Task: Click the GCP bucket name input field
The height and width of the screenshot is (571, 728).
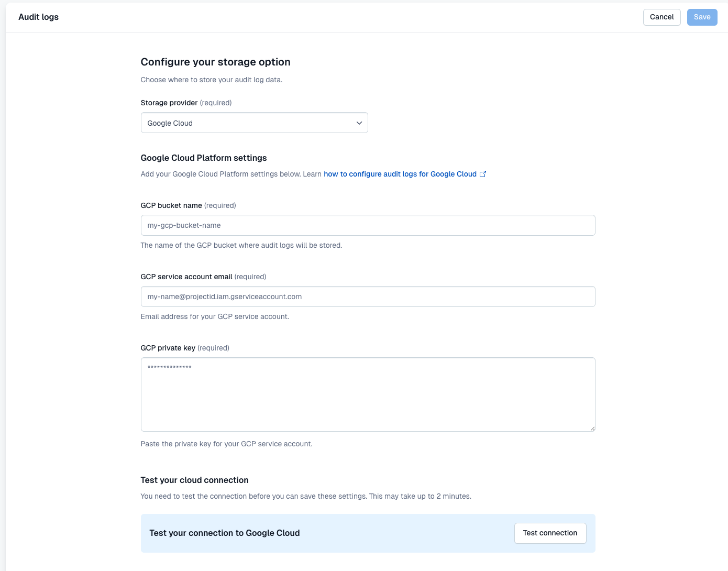Action: coord(368,225)
